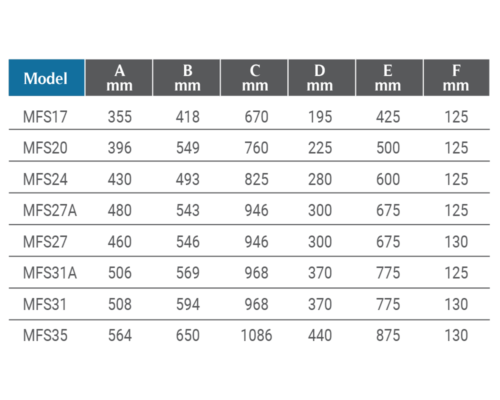Select the MFS17 model row label
The width and height of the screenshot is (500, 400).
pyautogui.click(x=45, y=117)
